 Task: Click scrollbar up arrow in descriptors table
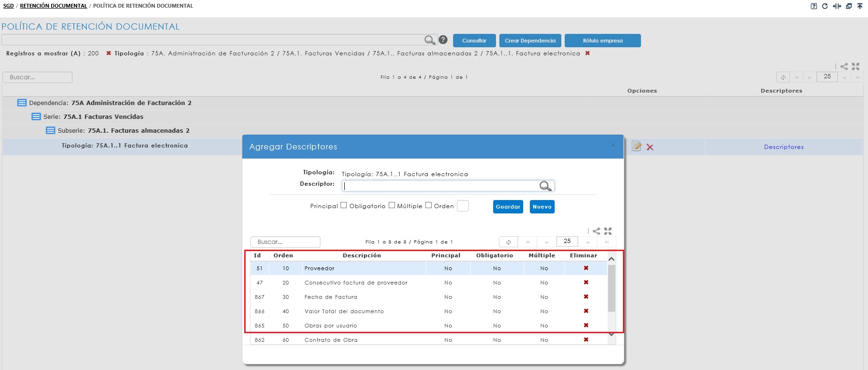coord(611,259)
